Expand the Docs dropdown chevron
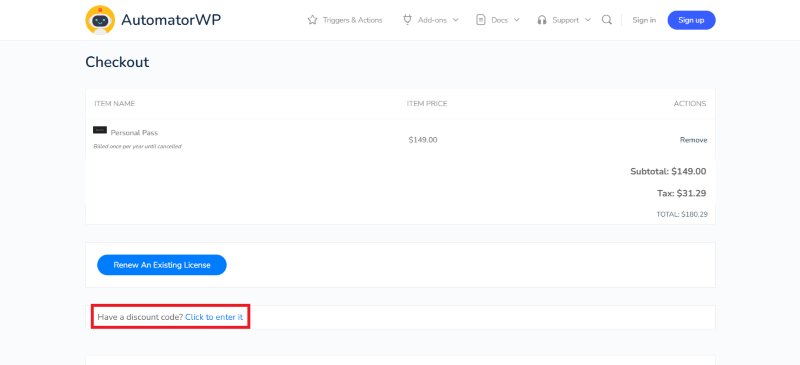This screenshot has height=365, width=800. [516, 20]
